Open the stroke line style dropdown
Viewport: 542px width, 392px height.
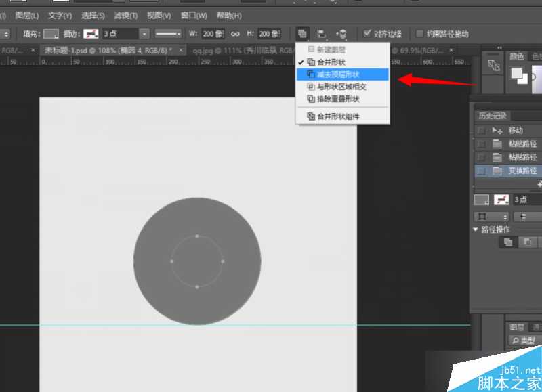[x=167, y=33]
